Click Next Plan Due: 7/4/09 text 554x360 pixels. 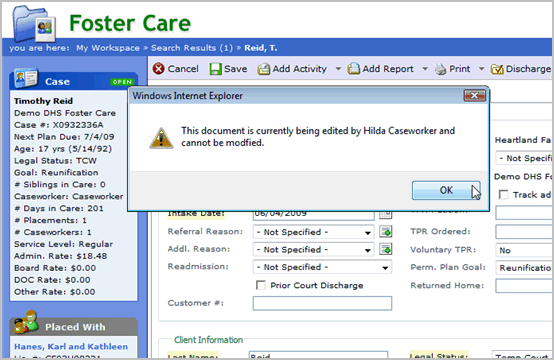click(x=64, y=137)
